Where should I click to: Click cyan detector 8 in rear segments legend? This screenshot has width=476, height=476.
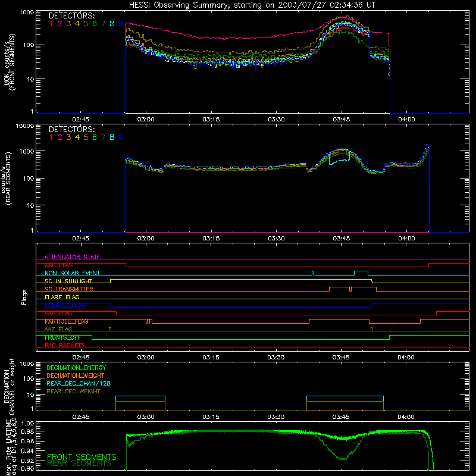112,137
